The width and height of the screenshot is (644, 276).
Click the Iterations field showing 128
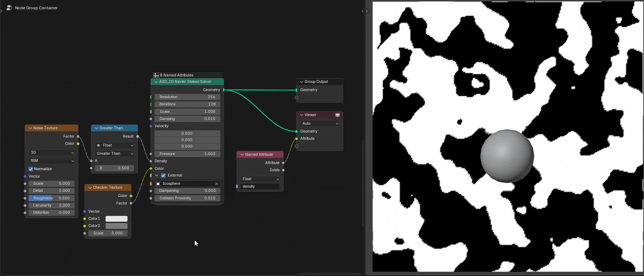click(x=187, y=104)
